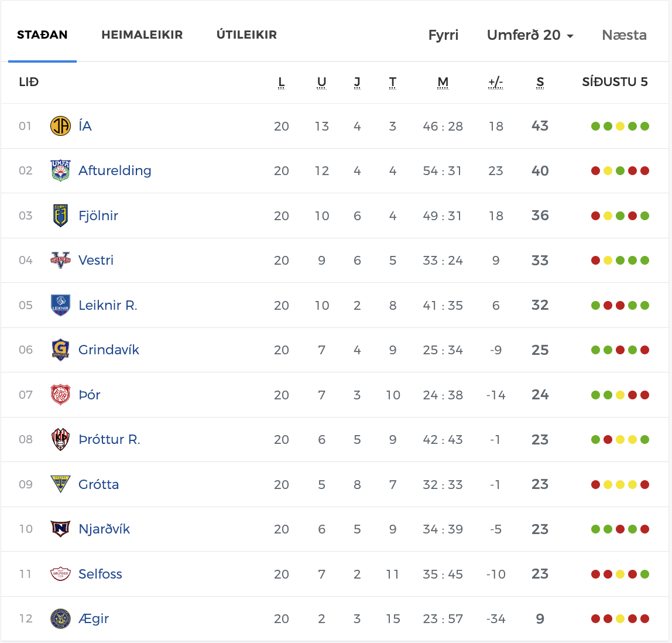Open the Umferð 20 round dropdown

coord(530,35)
